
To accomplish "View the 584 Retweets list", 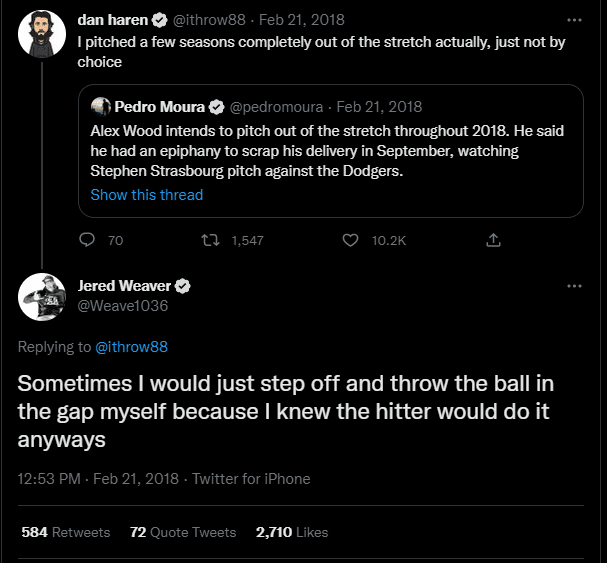I will pos(66,532).
